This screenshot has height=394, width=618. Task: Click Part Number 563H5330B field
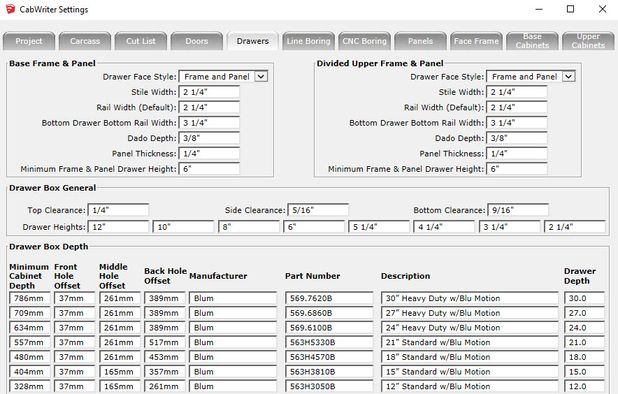tap(329, 342)
